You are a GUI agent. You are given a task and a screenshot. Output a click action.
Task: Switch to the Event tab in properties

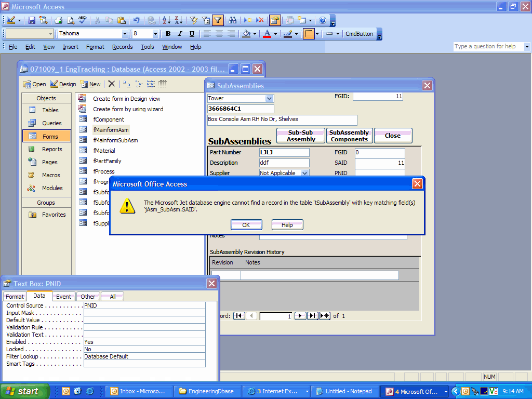coord(63,297)
